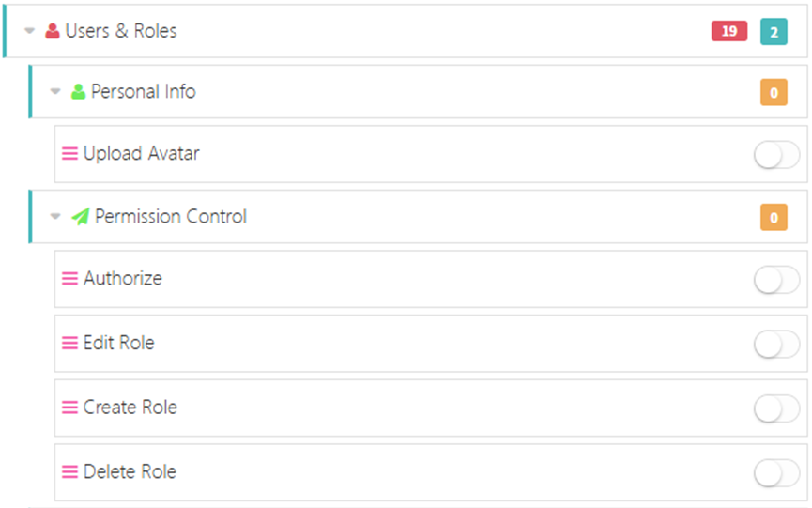Toggle the Delete Role switch
This screenshot has height=508, width=812.
[776, 473]
